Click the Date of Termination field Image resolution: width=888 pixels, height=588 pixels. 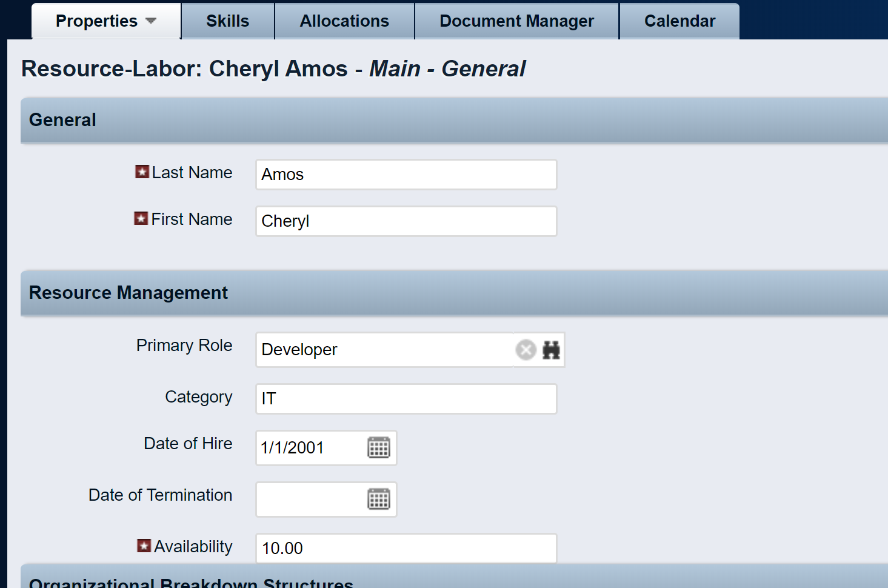tap(312, 499)
